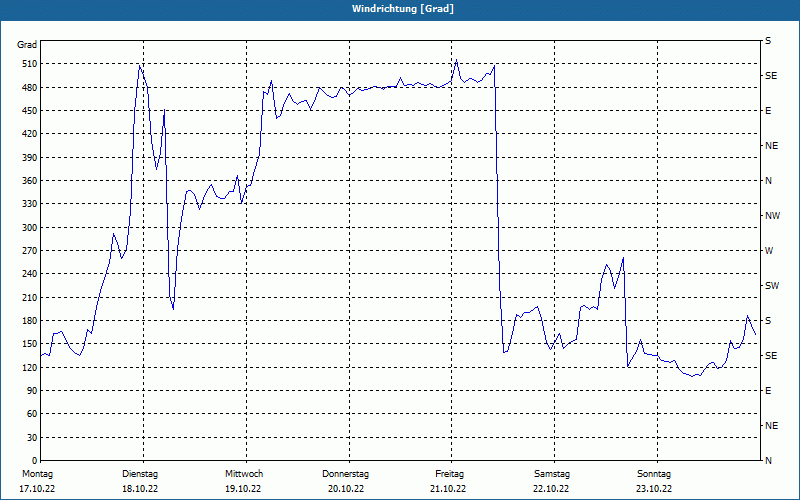Click the date 17.10.22
Viewport: 800px width, 500px height.
(x=37, y=489)
